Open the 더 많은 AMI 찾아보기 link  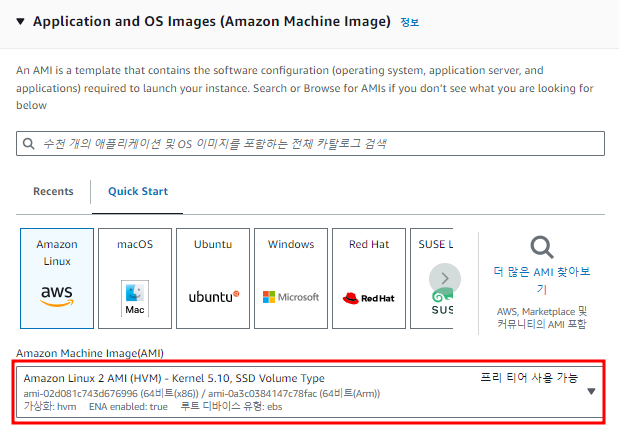pyautogui.click(x=542, y=280)
